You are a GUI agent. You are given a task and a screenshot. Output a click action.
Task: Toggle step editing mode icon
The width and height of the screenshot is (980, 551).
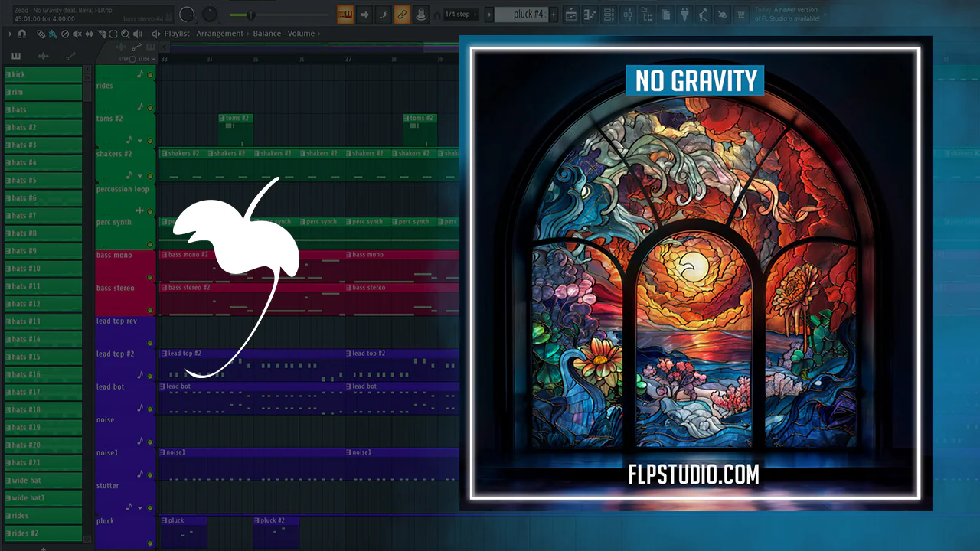384,15
